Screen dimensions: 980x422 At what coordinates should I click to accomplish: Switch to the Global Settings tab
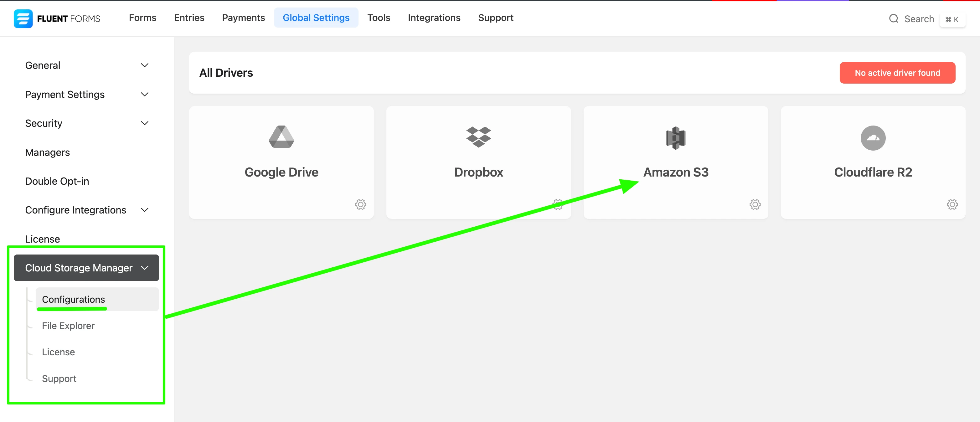coord(316,18)
